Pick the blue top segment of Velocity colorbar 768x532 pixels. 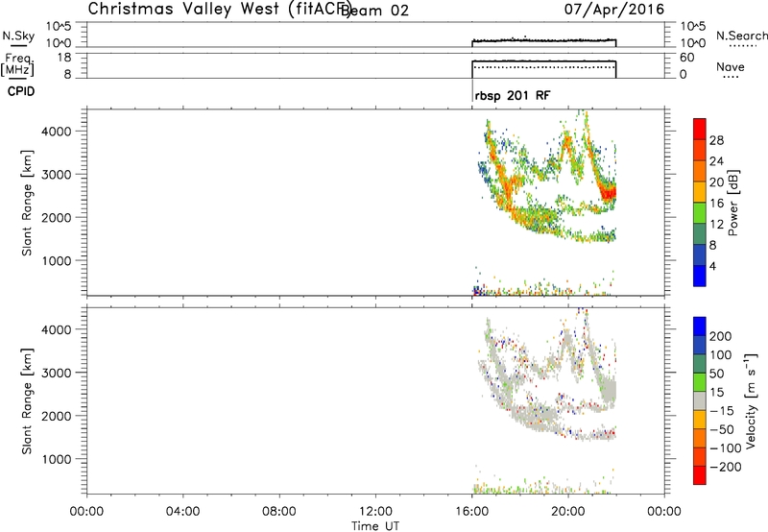(x=700, y=326)
